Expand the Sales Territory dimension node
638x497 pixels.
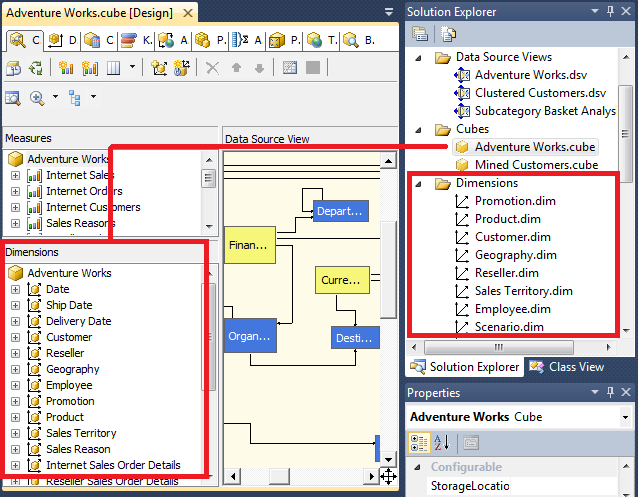pos(15,434)
